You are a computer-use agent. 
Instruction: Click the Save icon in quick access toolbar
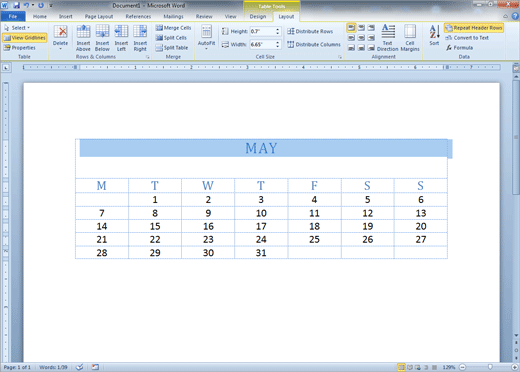(16, 5)
